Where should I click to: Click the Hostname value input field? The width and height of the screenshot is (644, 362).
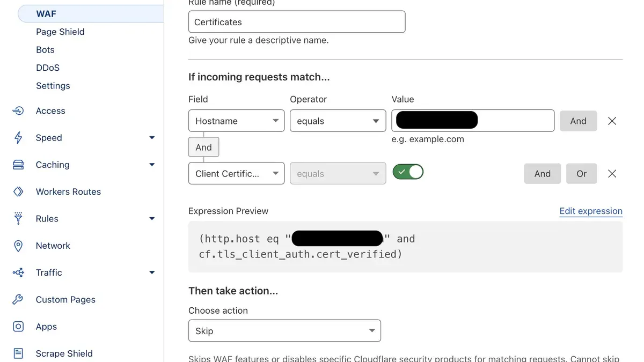(x=473, y=121)
